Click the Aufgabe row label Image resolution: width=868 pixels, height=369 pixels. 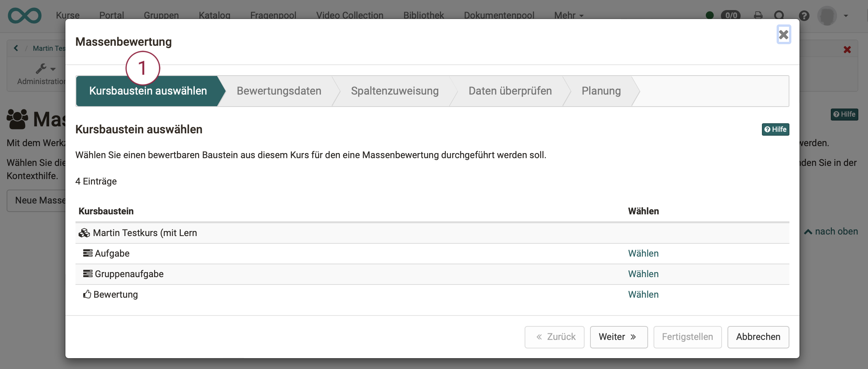click(112, 253)
